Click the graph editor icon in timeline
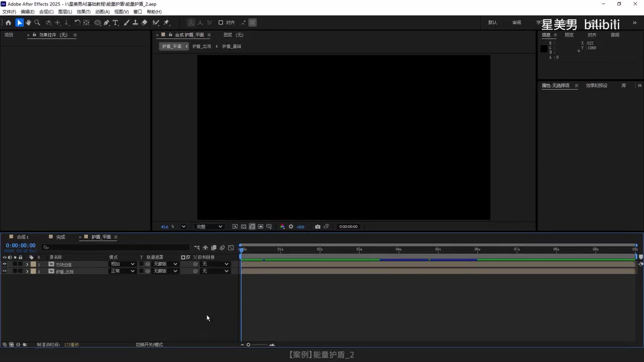The height and width of the screenshot is (362, 644). pos(231,247)
